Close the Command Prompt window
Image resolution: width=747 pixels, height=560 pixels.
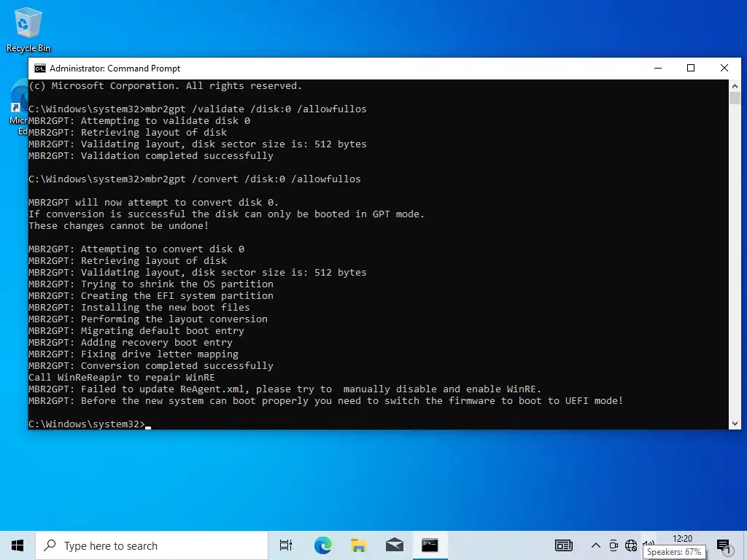724,68
